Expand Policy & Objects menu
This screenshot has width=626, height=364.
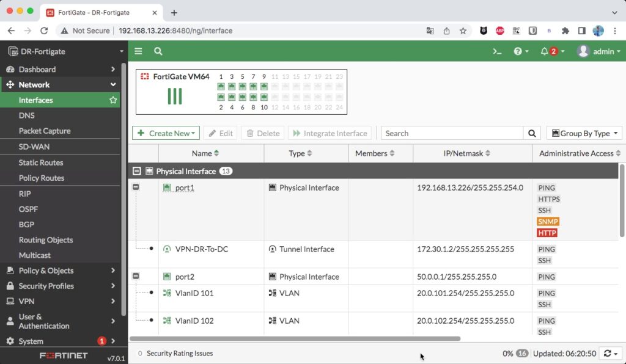[x=60, y=271]
